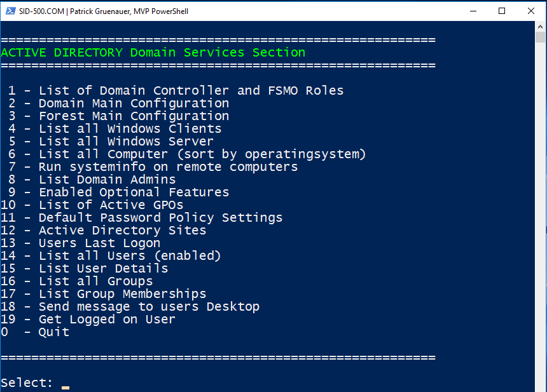Click the Domain Main Configuration entry
547x392 pixels.
pos(134,104)
